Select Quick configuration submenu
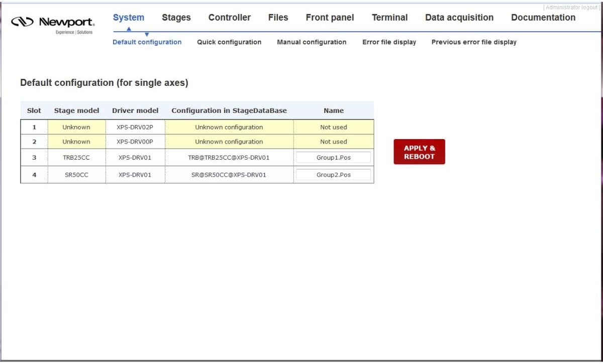The image size is (603, 364). pyautogui.click(x=229, y=42)
